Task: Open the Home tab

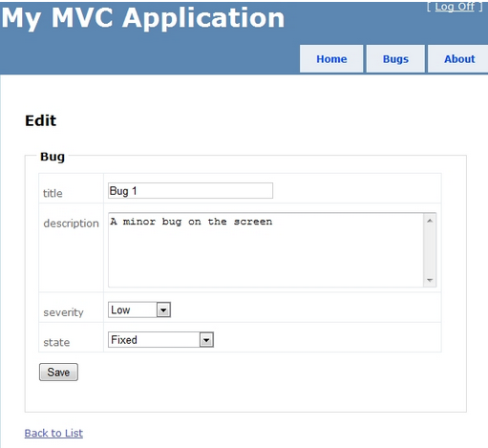Action: (x=331, y=59)
